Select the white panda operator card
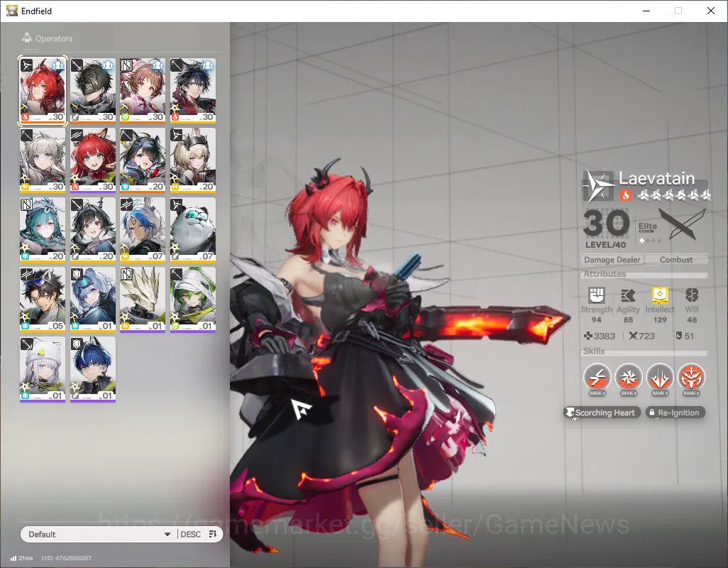The height and width of the screenshot is (568, 728). [x=193, y=230]
